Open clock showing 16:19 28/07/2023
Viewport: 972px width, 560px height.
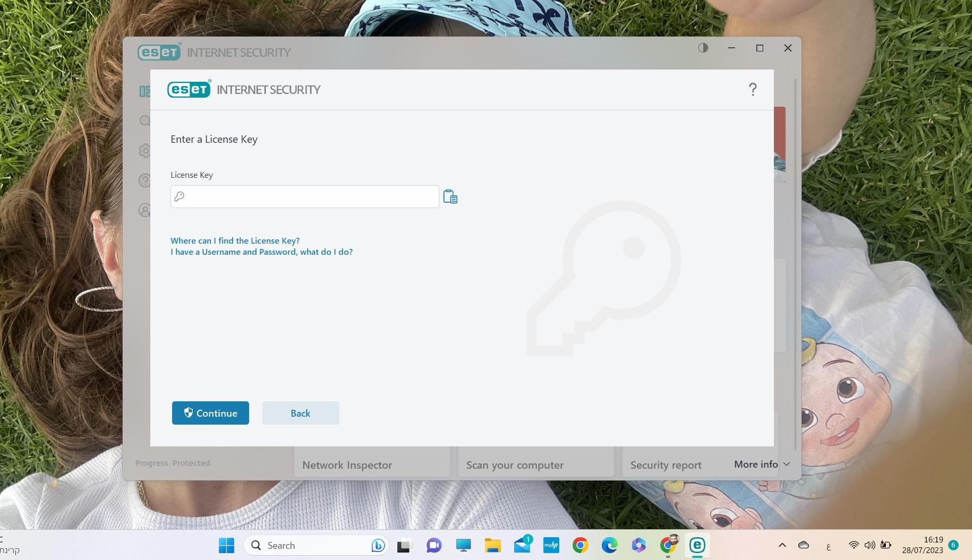[923, 545]
